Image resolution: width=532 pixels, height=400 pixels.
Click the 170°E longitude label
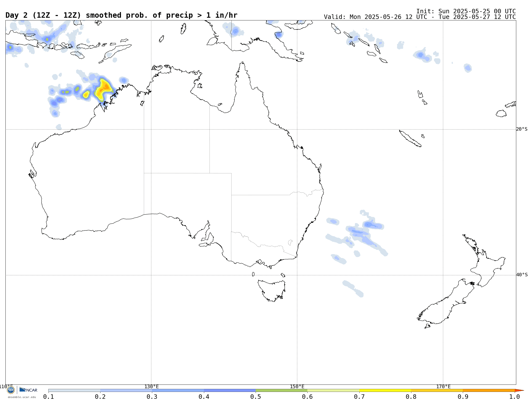pos(443,387)
